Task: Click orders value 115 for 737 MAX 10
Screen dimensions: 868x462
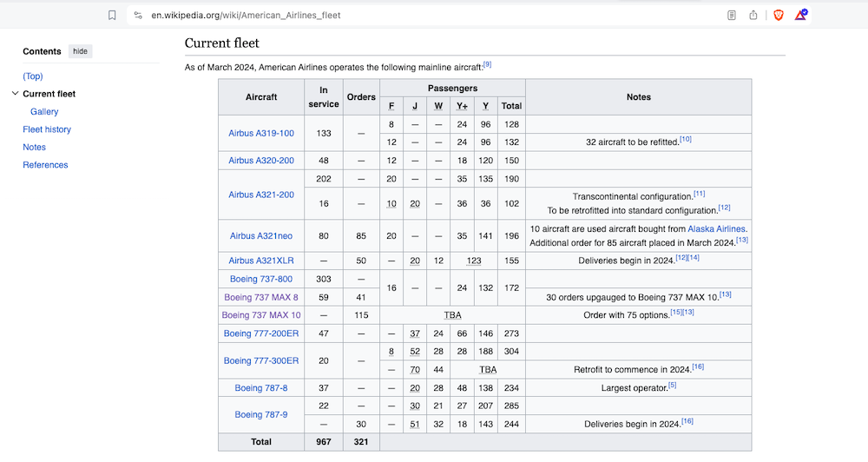Action: coord(361,315)
